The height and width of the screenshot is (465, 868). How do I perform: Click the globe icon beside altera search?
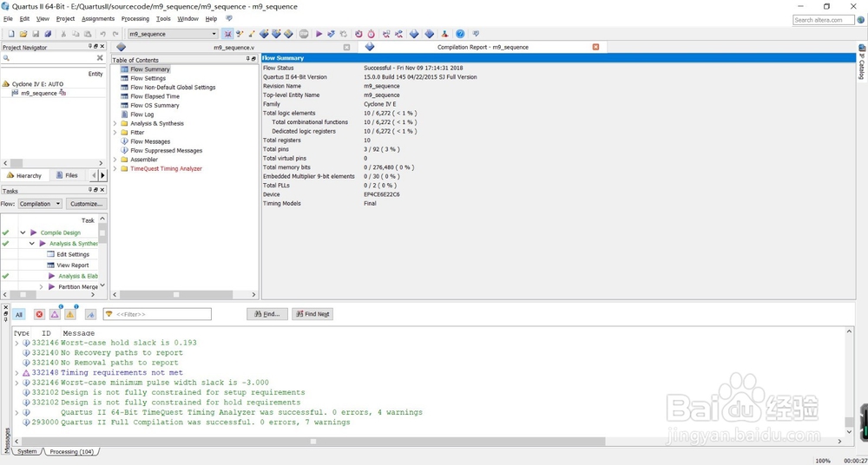(861, 20)
